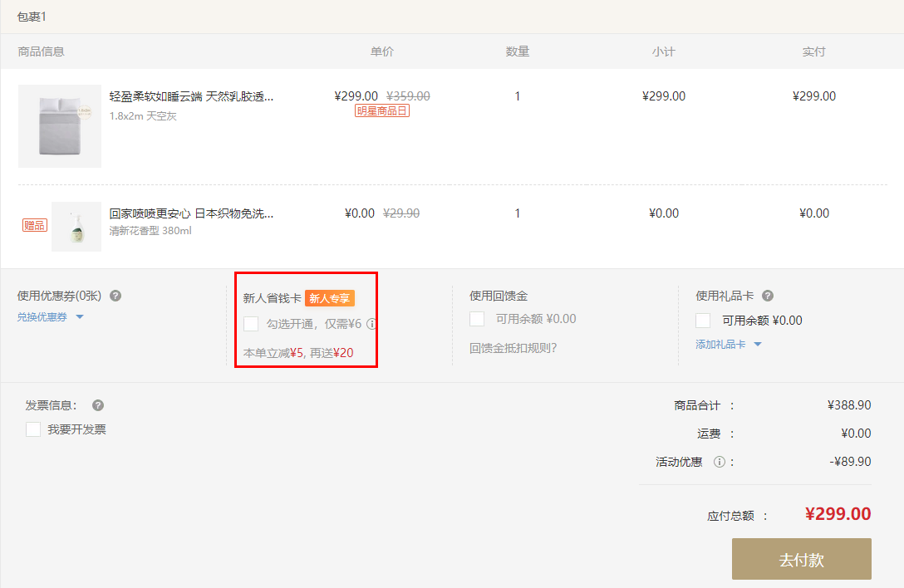Click the spray bottle gift thumbnail

(x=76, y=226)
